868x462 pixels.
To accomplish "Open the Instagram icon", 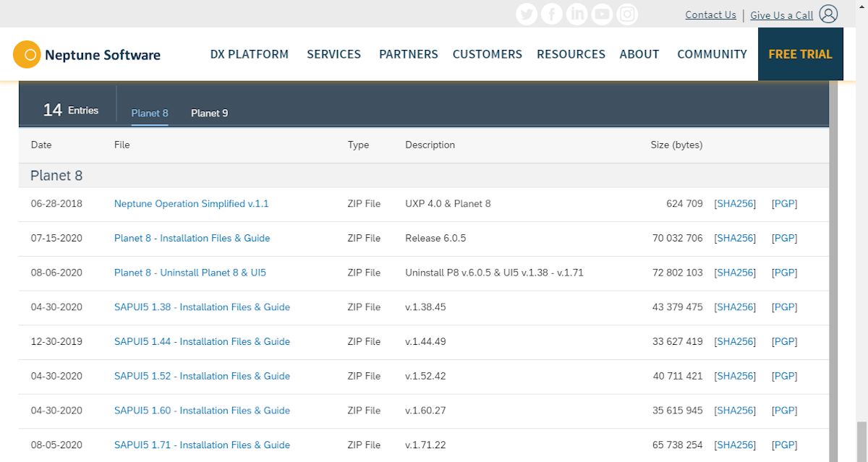I will click(626, 14).
